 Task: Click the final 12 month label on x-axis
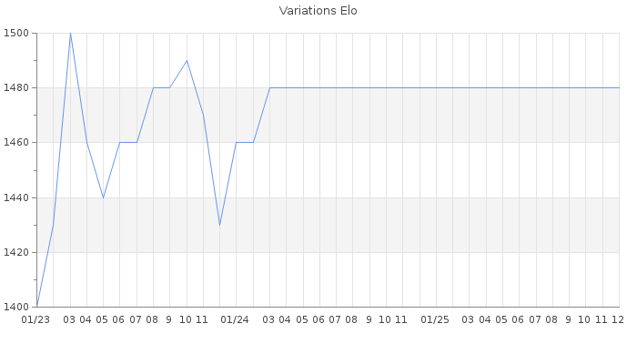[618, 319]
